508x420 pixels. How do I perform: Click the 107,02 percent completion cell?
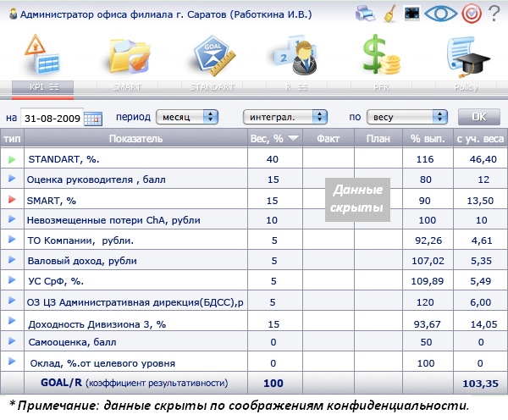click(x=428, y=261)
